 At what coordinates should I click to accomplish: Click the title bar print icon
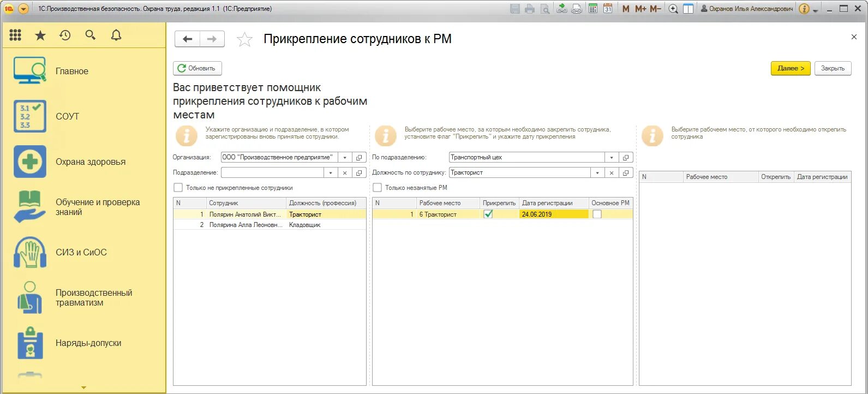(529, 9)
